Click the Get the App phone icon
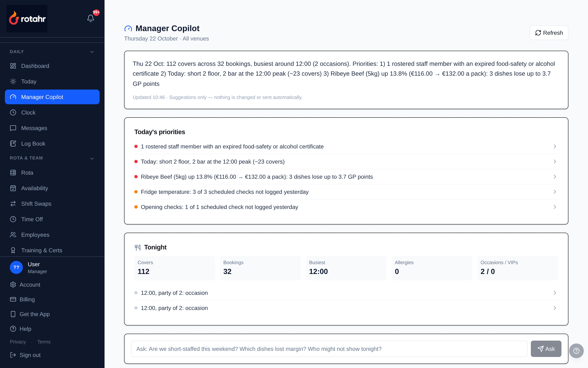 pyautogui.click(x=13, y=314)
